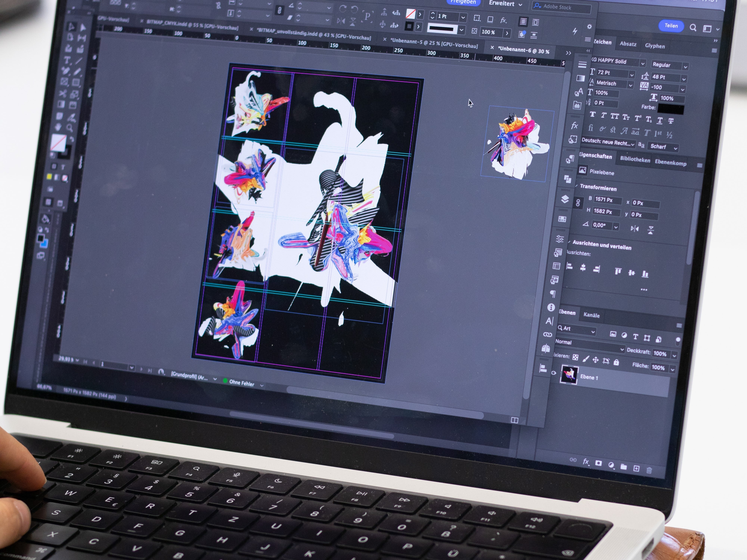
Task: Align left edges in the Ausrichten section
Action: pos(570,266)
